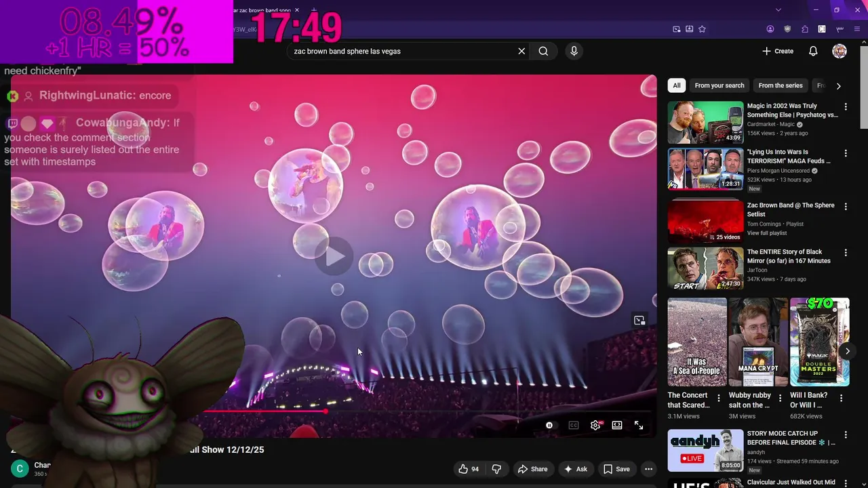Open options for Magic in 2002 video

click(x=846, y=107)
